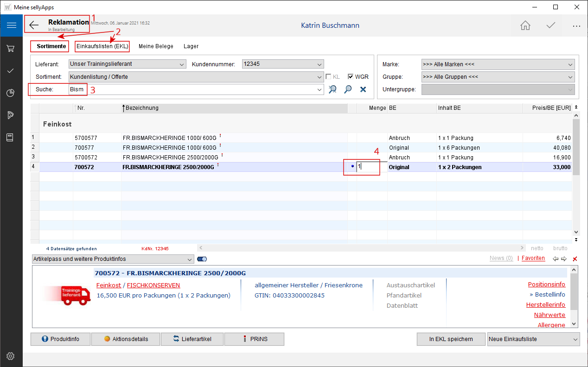588x367 pixels.
Task: Click the shopping cart sidebar icon
Action: (11, 48)
